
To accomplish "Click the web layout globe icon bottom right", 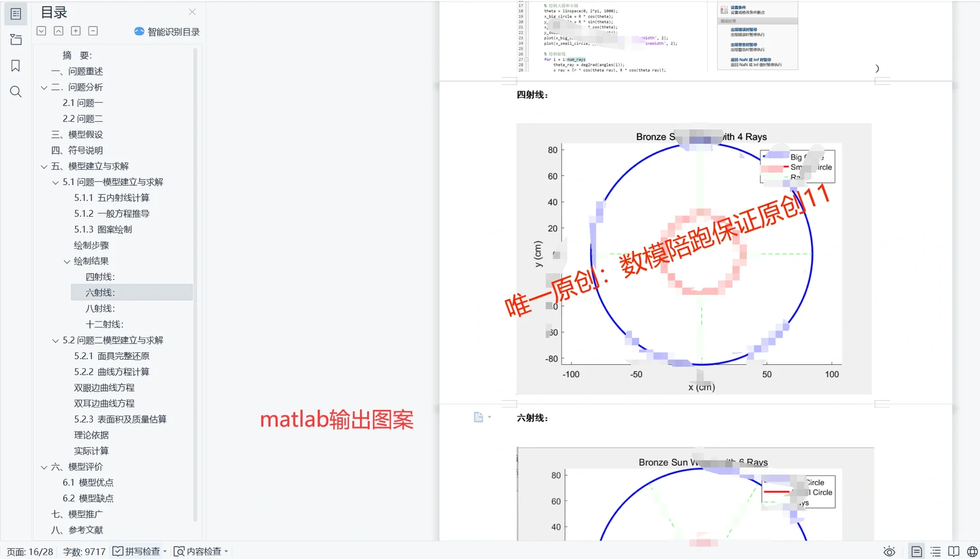I will (x=972, y=551).
